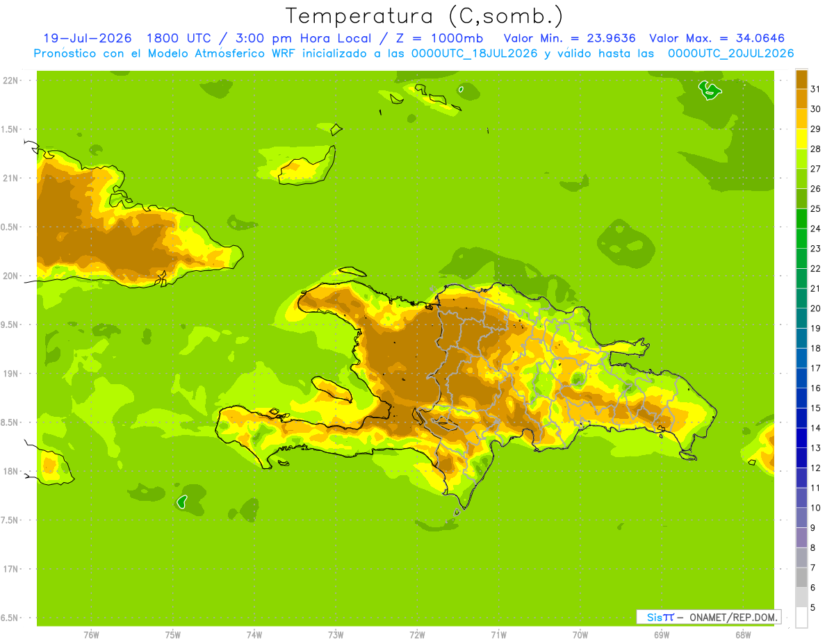Select "Valor Min. = 23.9636" text
This screenshot has height=644, width=834.
pyautogui.click(x=569, y=38)
